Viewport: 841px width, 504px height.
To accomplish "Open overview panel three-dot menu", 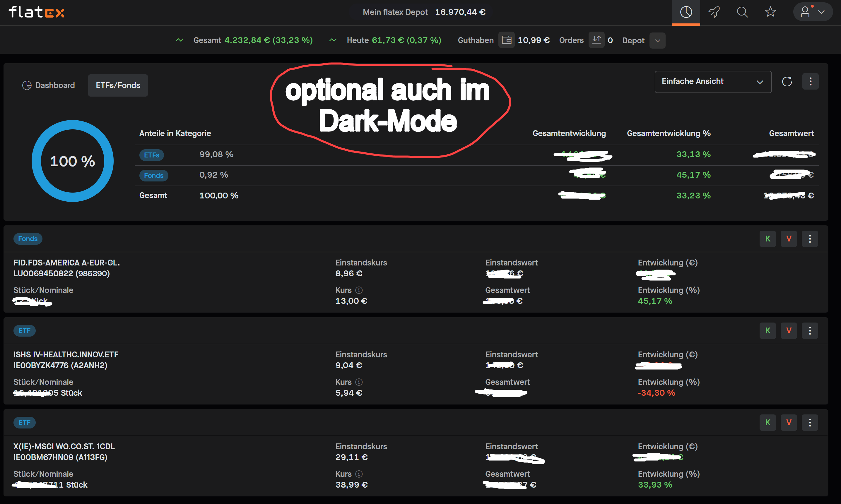I will (811, 81).
